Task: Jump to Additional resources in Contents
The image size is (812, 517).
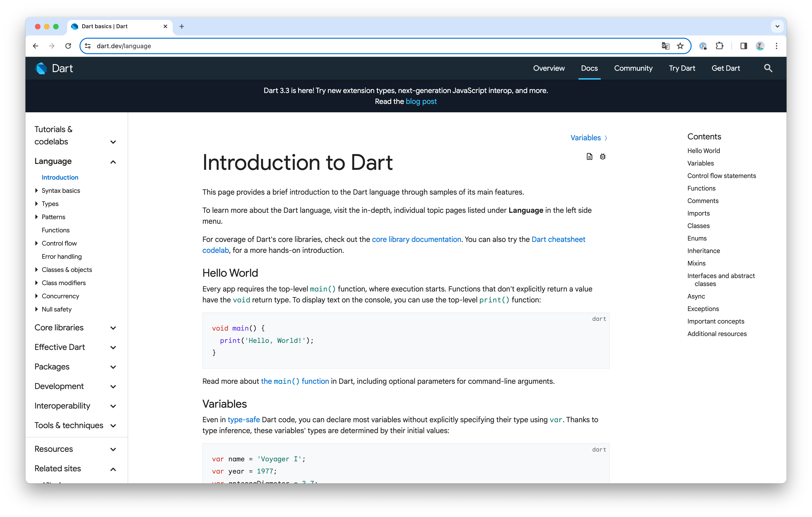Action: [x=717, y=334]
